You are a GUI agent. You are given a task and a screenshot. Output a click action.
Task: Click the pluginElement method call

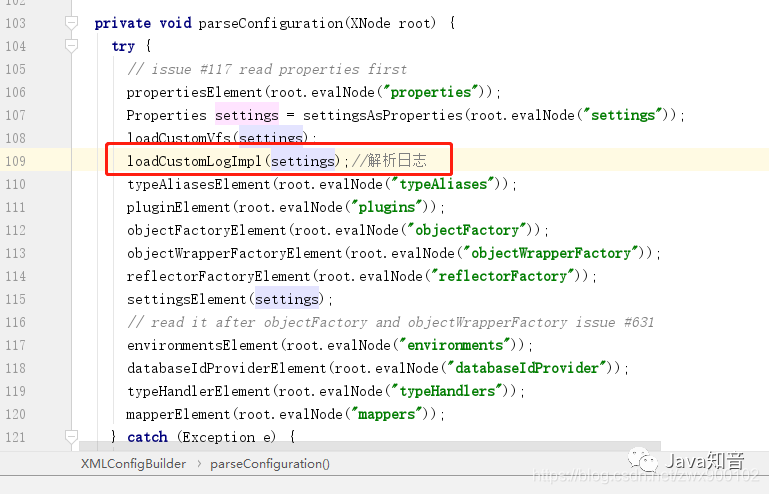179,207
